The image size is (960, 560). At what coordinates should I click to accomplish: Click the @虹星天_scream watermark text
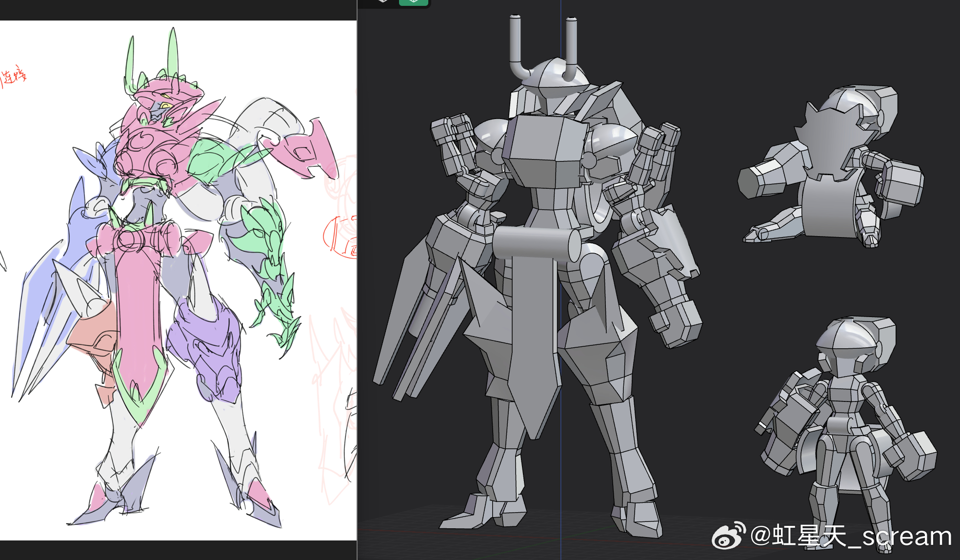[851, 537]
